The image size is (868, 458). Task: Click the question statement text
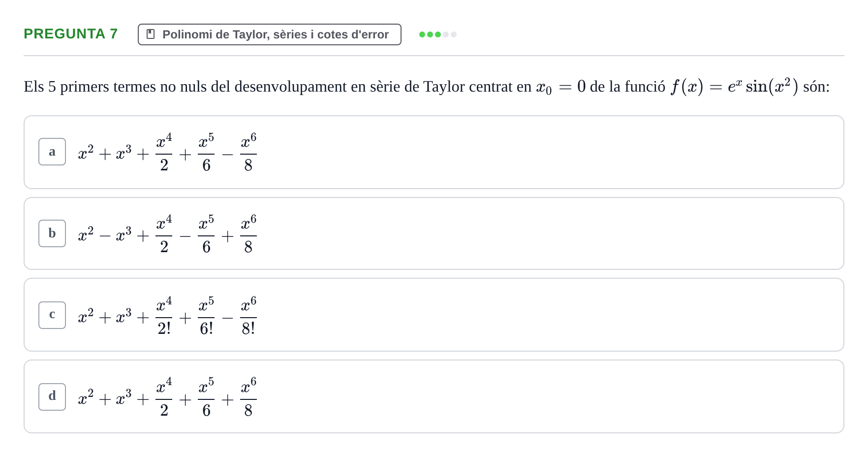(427, 87)
